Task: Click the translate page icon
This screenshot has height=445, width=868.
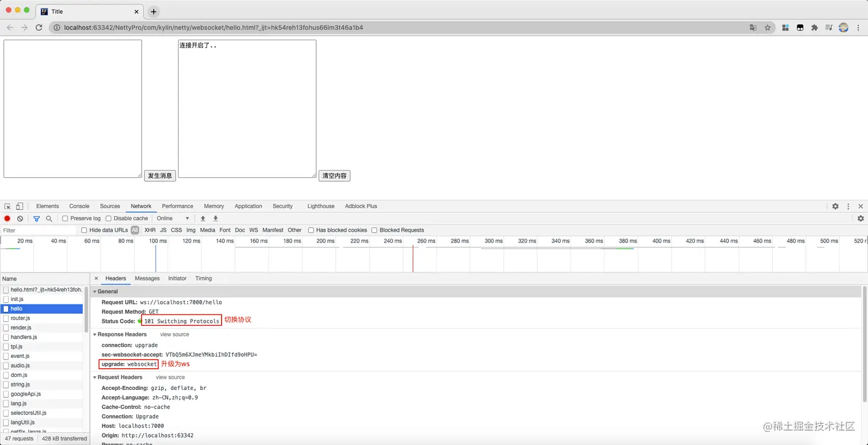Action: [753, 28]
